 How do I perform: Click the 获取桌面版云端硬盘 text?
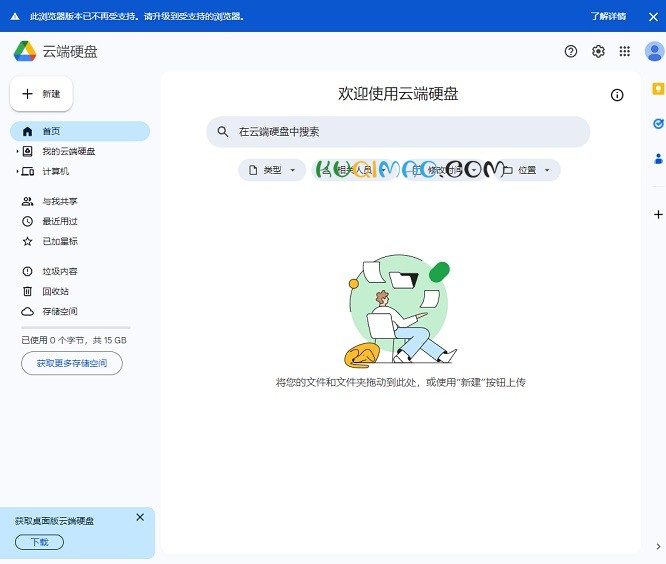pos(54,521)
